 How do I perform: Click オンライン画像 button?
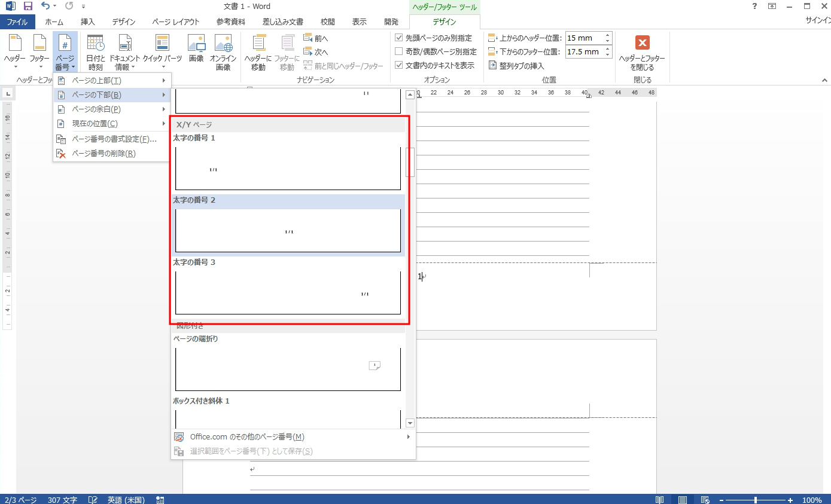point(223,52)
